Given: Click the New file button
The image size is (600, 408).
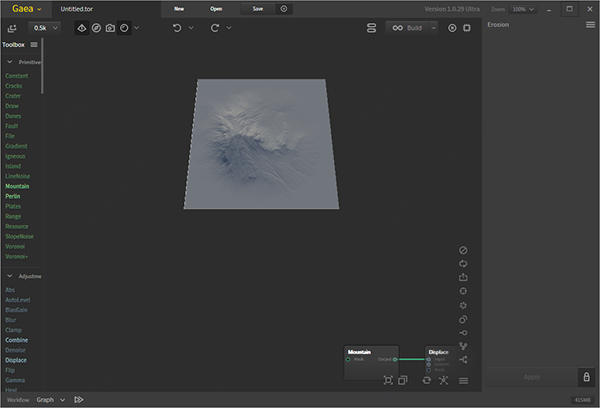Looking at the screenshot, I should (179, 9).
